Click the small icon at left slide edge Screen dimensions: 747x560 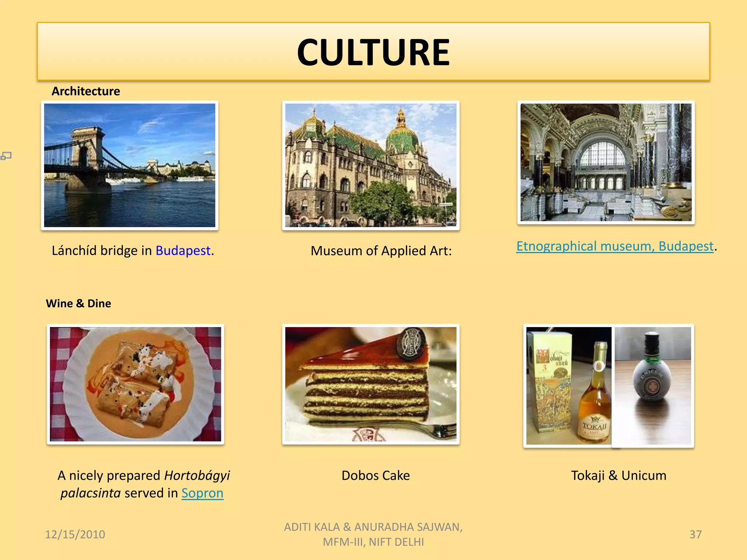tap(6, 156)
